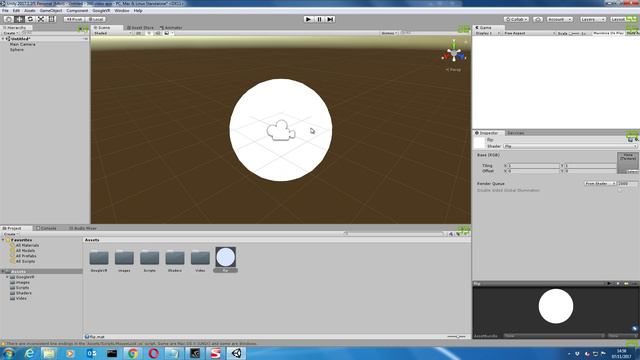Viewport: 640px width, 360px height.
Task: Open the Account dropdown
Action: (559, 19)
